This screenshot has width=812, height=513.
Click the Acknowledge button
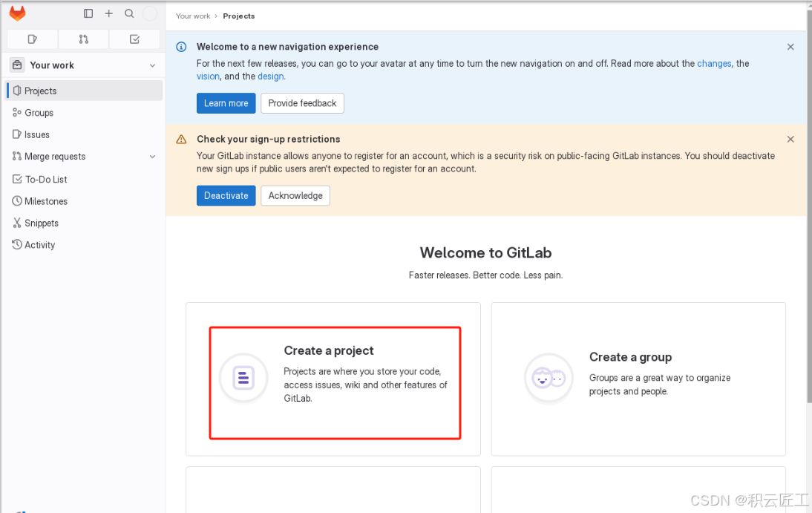tap(295, 195)
